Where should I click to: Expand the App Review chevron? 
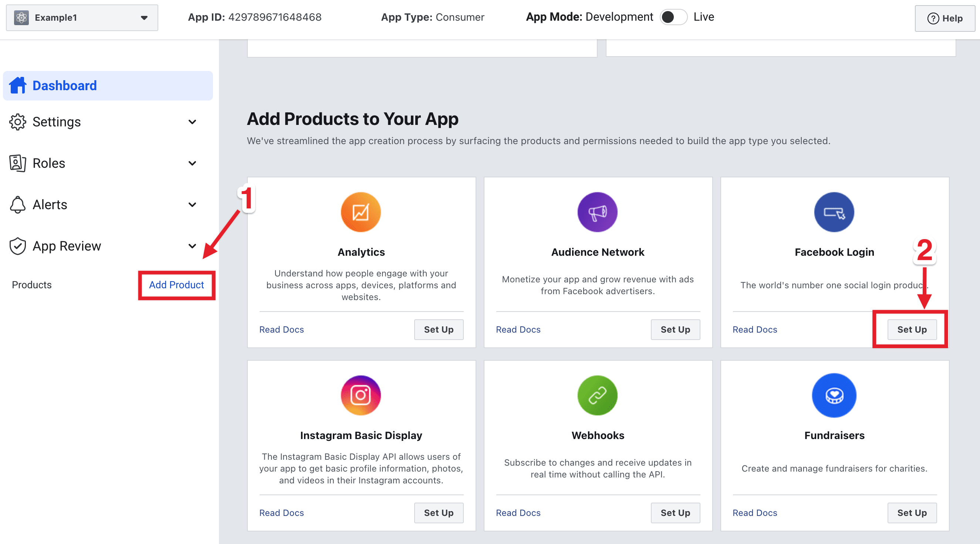pos(193,246)
